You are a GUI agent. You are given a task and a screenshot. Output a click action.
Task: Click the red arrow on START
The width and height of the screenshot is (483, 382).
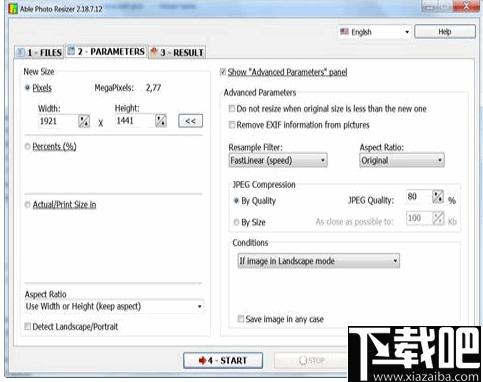pos(202,360)
